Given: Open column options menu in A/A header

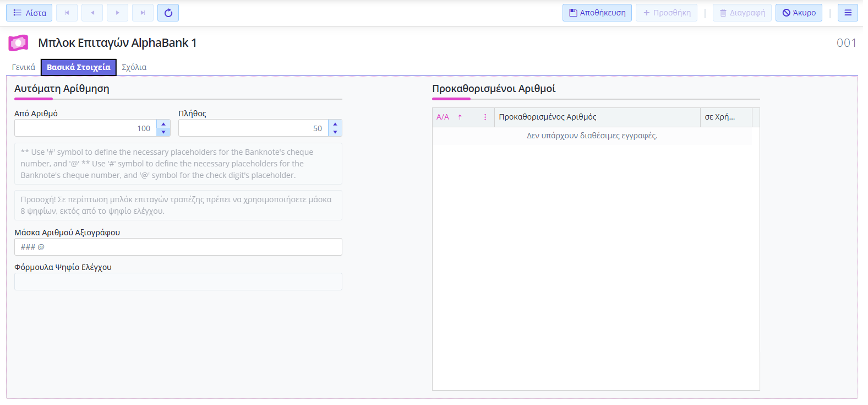Looking at the screenshot, I should pyautogui.click(x=485, y=117).
